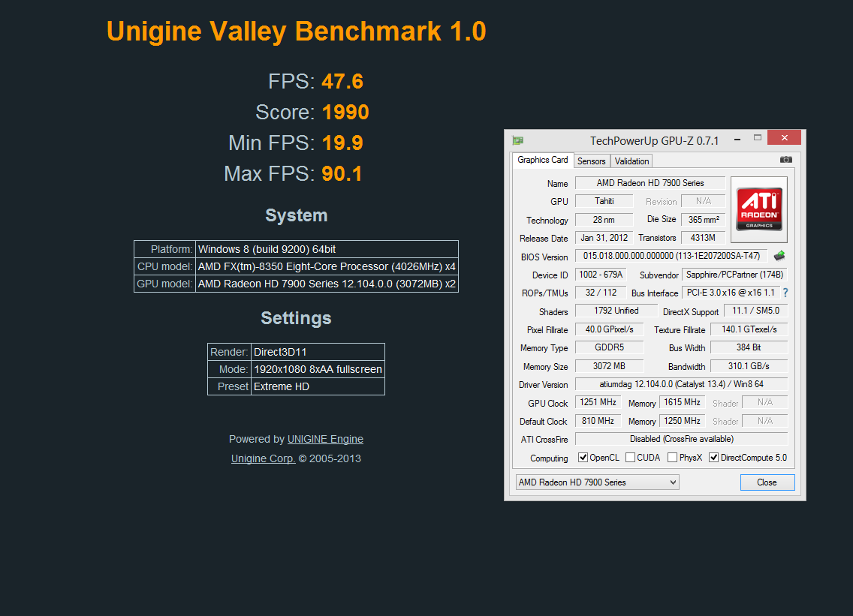
Task: Open the UNIGINE Engine link
Action: coord(325,439)
